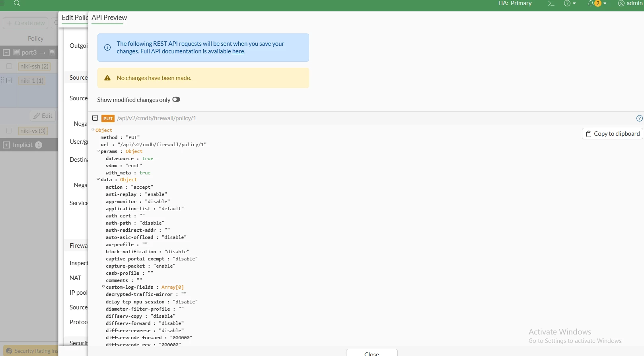Click the clipboard icon in Copy button

[x=589, y=134]
